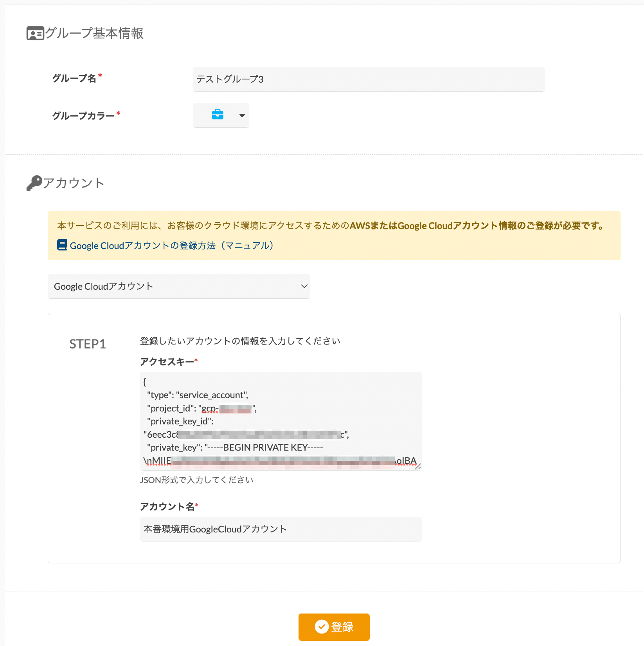The height and width of the screenshot is (646, 644).
Task: Click the yellow notice text about AWSまたはGoogle Cloud
Action: (x=332, y=226)
